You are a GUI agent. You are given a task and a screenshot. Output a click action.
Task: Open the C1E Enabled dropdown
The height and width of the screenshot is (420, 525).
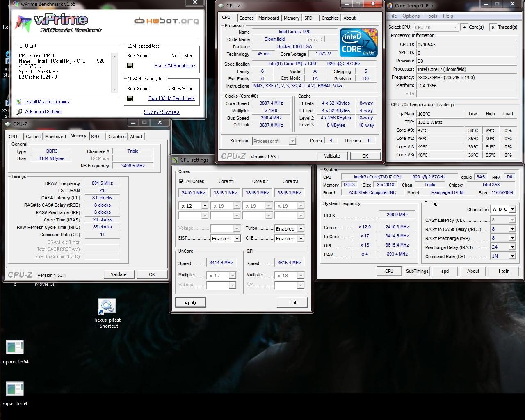(301, 239)
